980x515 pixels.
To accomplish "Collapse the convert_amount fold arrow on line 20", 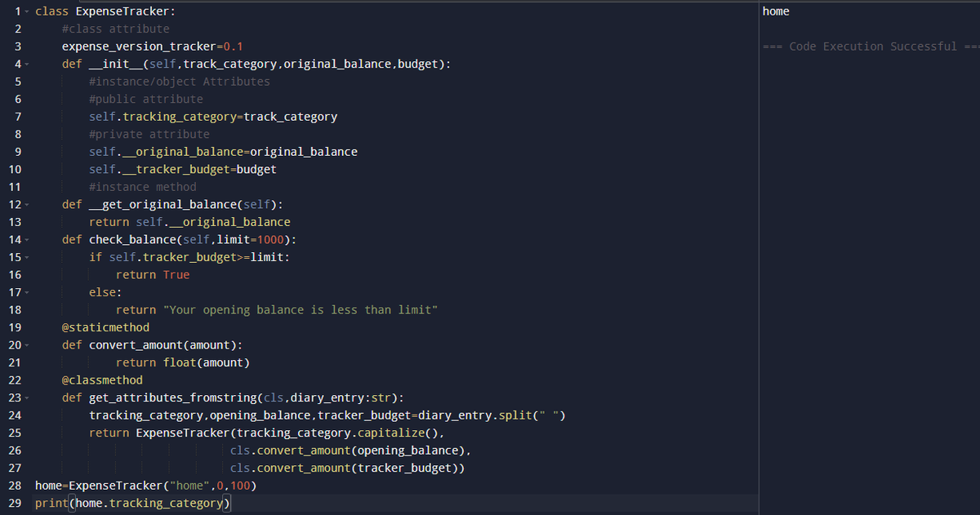I will pos(26,345).
